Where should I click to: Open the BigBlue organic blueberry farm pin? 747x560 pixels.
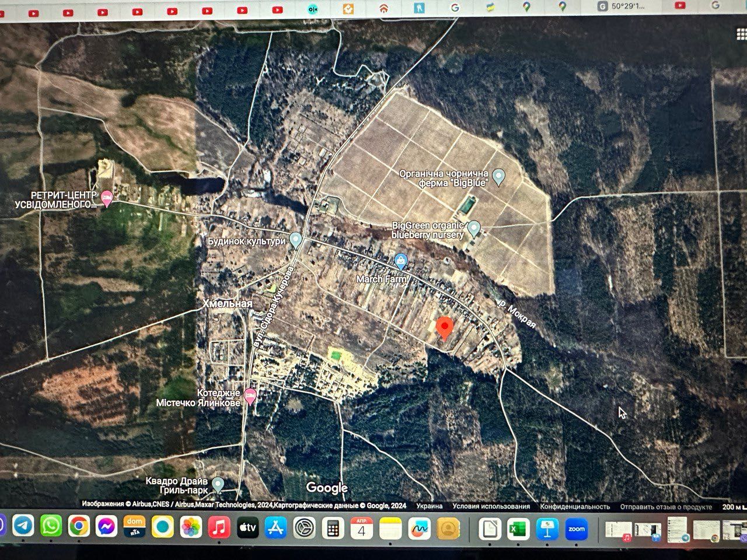click(x=498, y=176)
